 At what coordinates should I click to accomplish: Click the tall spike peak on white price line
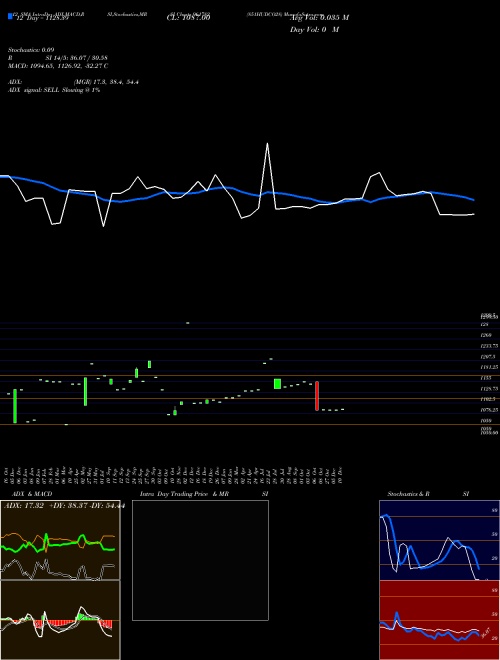(267, 144)
